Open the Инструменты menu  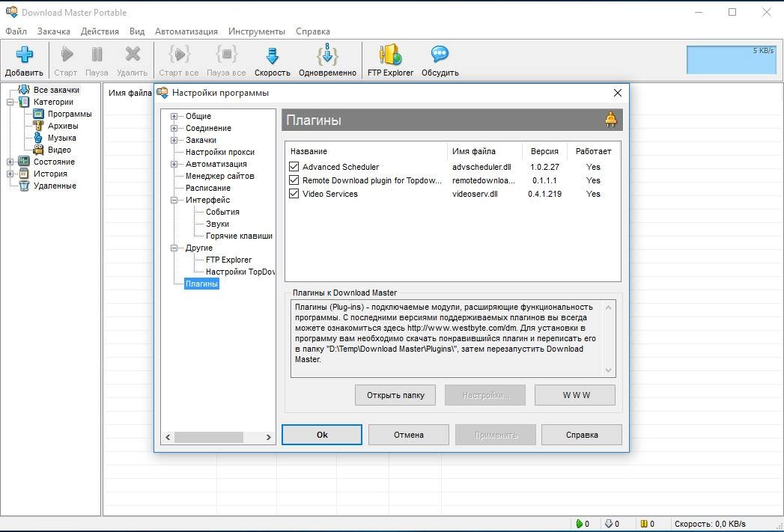(x=257, y=31)
